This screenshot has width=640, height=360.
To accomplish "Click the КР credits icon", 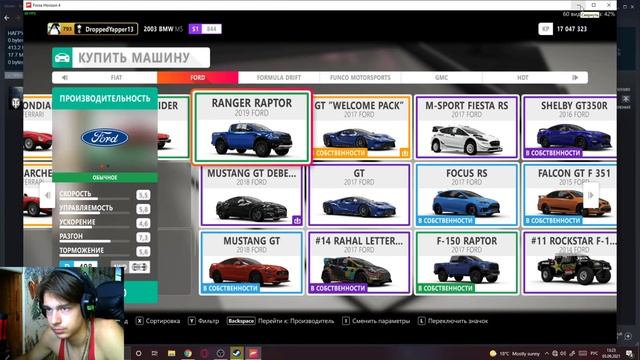I will click(545, 29).
